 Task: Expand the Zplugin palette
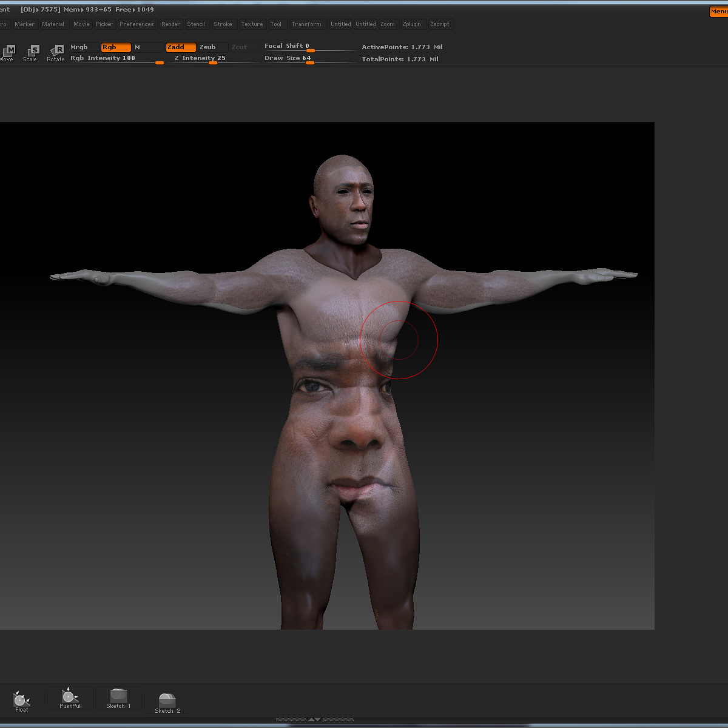[411, 24]
